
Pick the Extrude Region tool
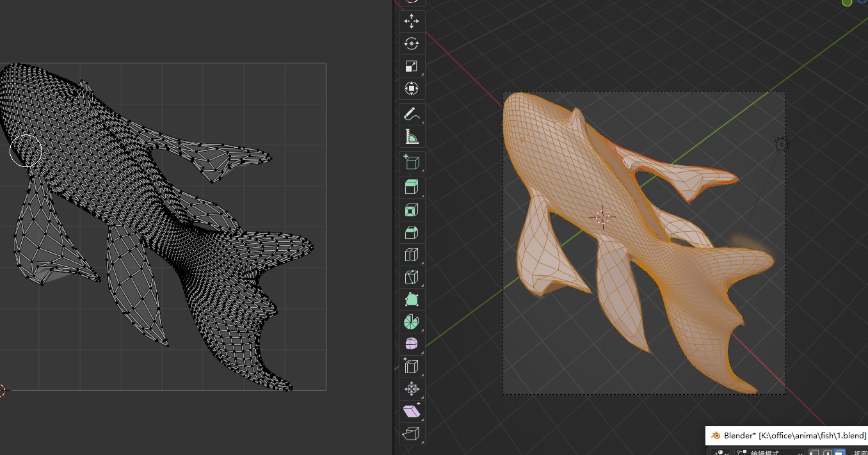(x=412, y=188)
